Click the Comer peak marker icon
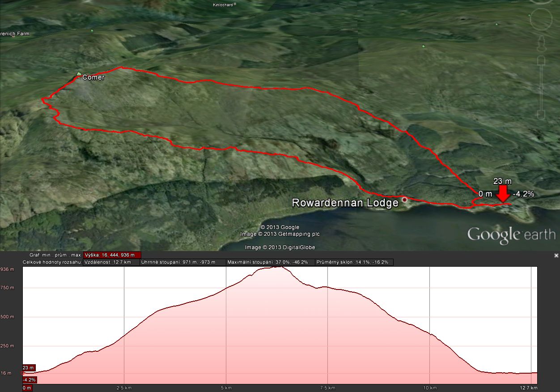 tap(79, 74)
